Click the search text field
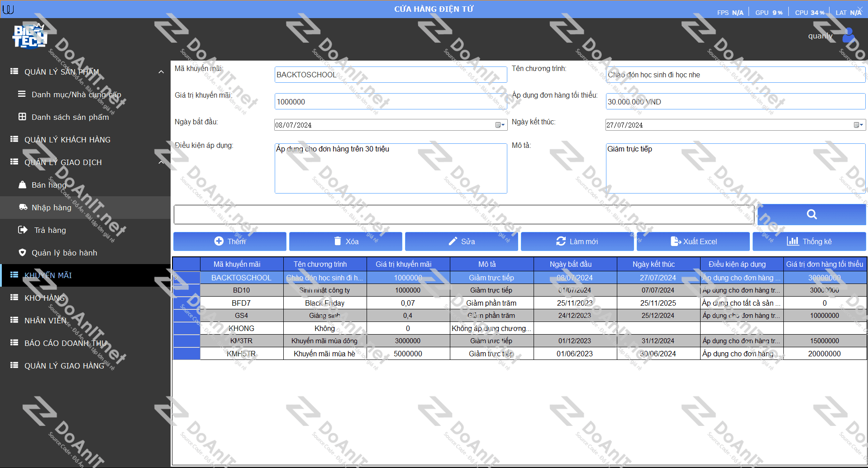Image resolution: width=868 pixels, height=468 pixels. point(463,214)
